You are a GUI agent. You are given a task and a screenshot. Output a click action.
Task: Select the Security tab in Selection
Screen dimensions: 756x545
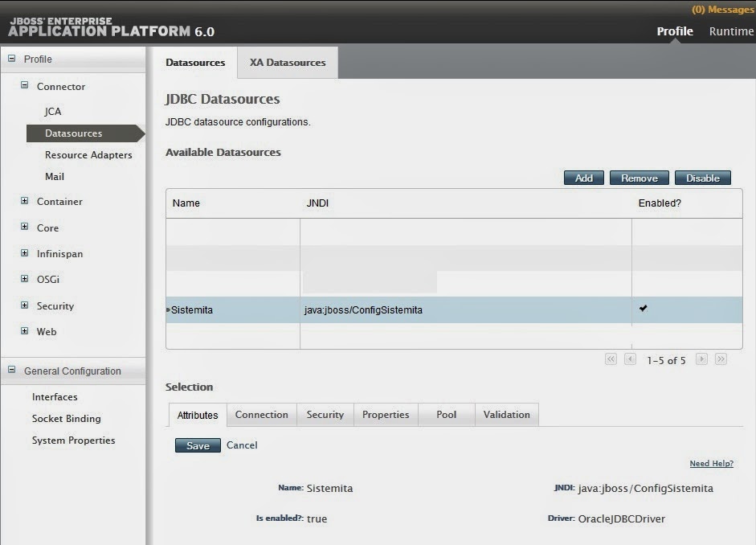click(325, 415)
